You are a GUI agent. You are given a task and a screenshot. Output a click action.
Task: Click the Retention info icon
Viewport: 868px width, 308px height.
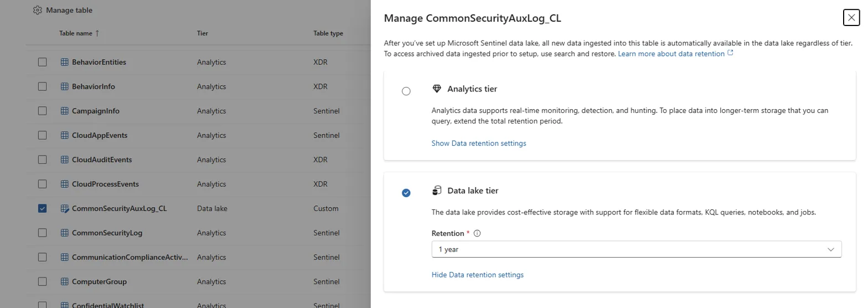[477, 233]
